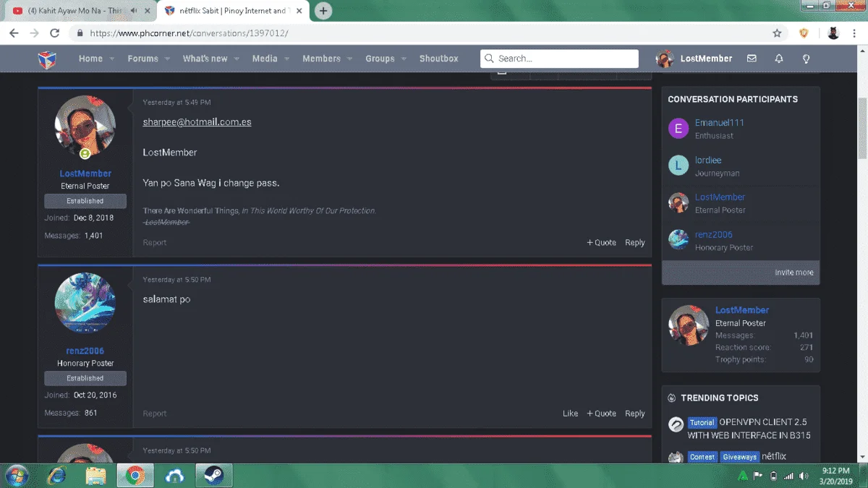This screenshot has height=488, width=868.
Task: Reply to LostMember's message
Action: 635,243
